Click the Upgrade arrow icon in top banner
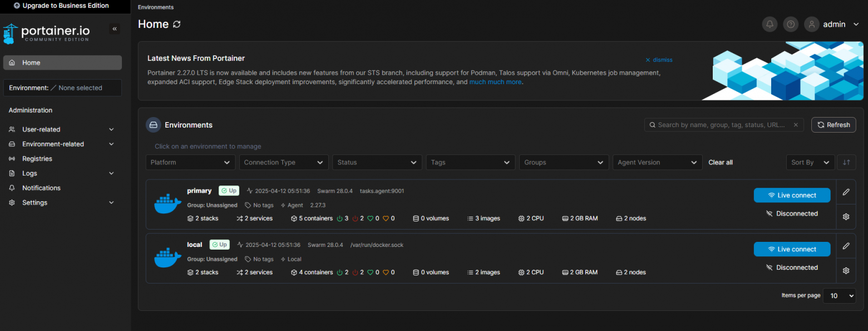Image resolution: width=868 pixels, height=331 pixels. tap(17, 6)
